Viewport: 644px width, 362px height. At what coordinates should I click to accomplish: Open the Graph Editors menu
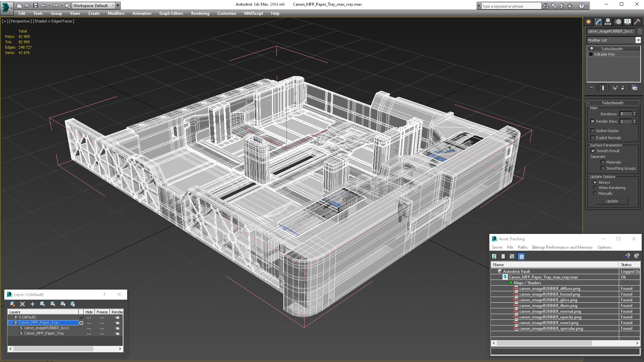[x=171, y=13]
